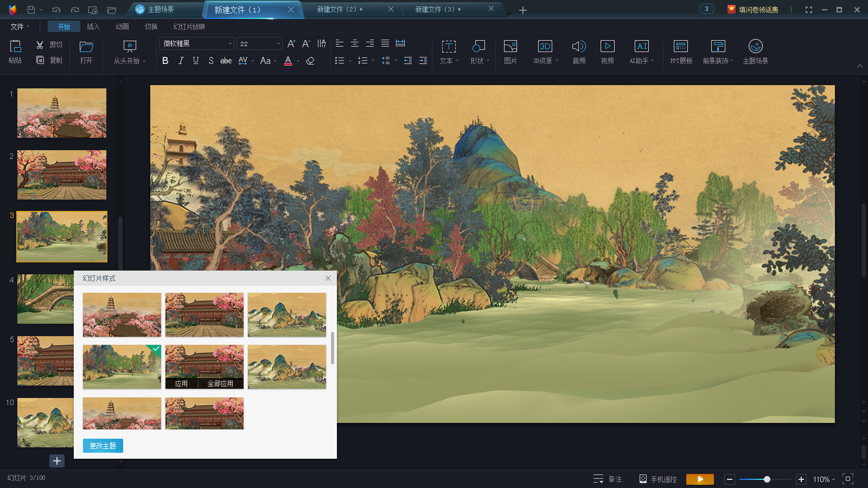Click the fit-to-window icon in status bar

point(848,479)
